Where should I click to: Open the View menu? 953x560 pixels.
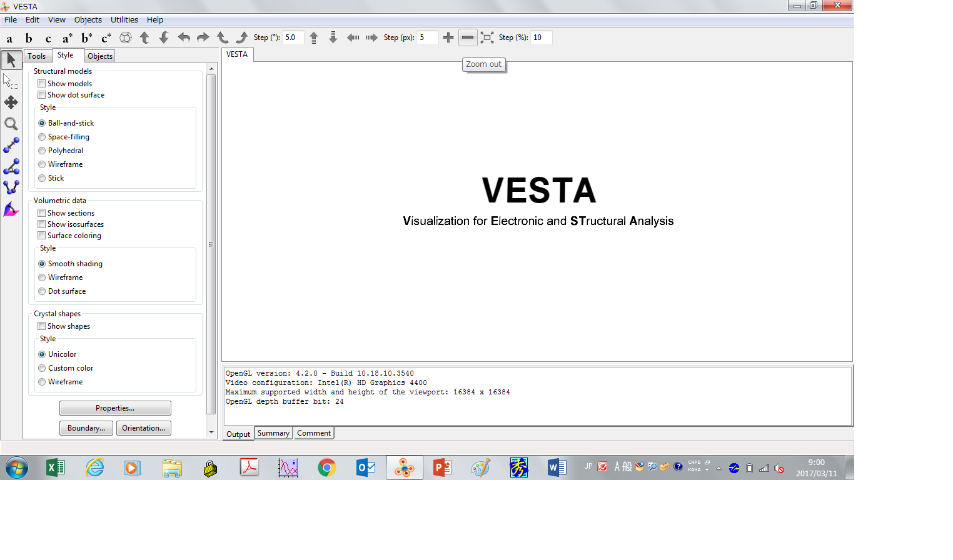pos(57,20)
